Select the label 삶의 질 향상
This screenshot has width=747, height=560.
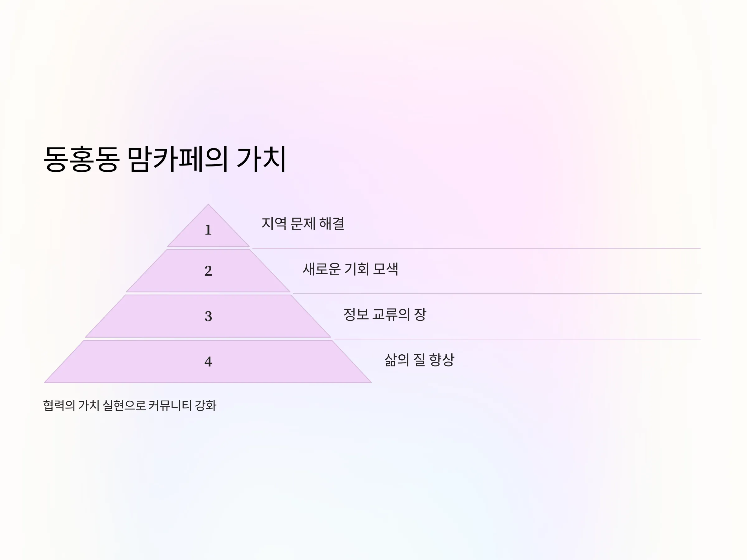420,360
